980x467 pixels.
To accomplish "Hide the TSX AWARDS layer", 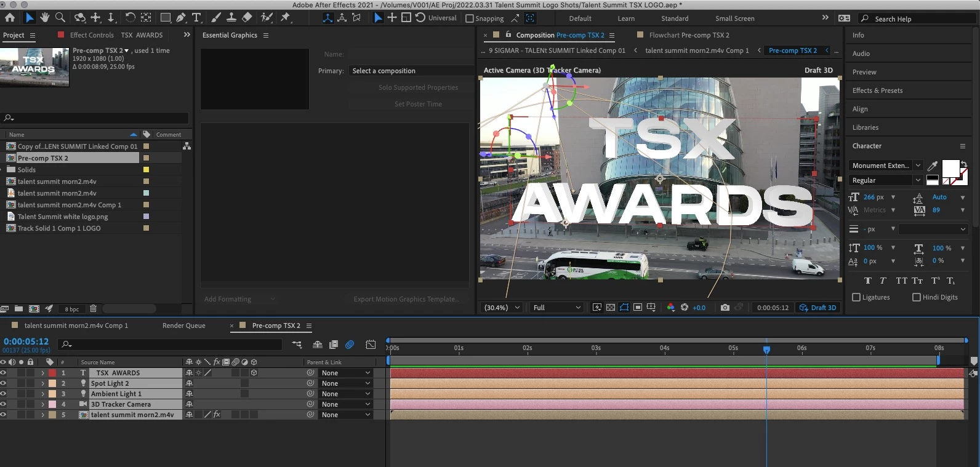I will [3, 373].
